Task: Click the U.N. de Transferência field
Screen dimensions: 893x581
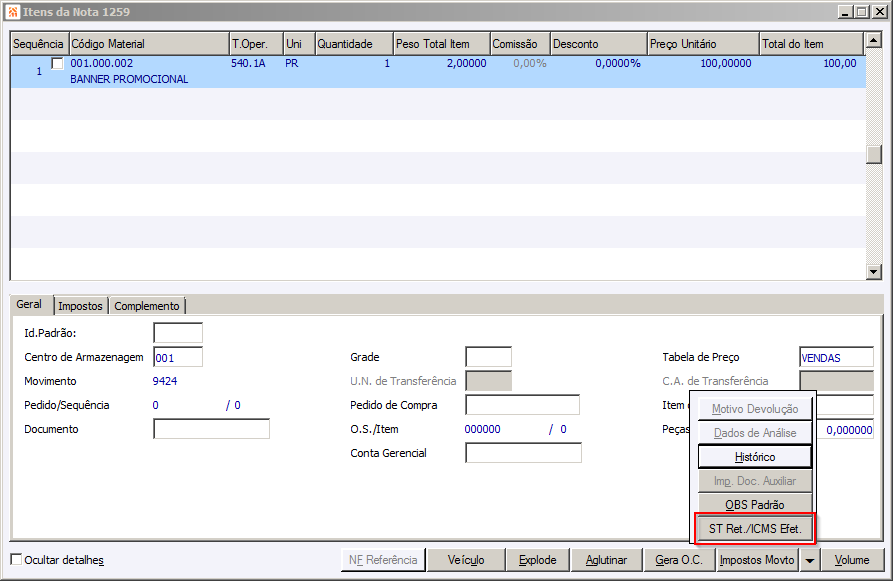Action: click(488, 381)
